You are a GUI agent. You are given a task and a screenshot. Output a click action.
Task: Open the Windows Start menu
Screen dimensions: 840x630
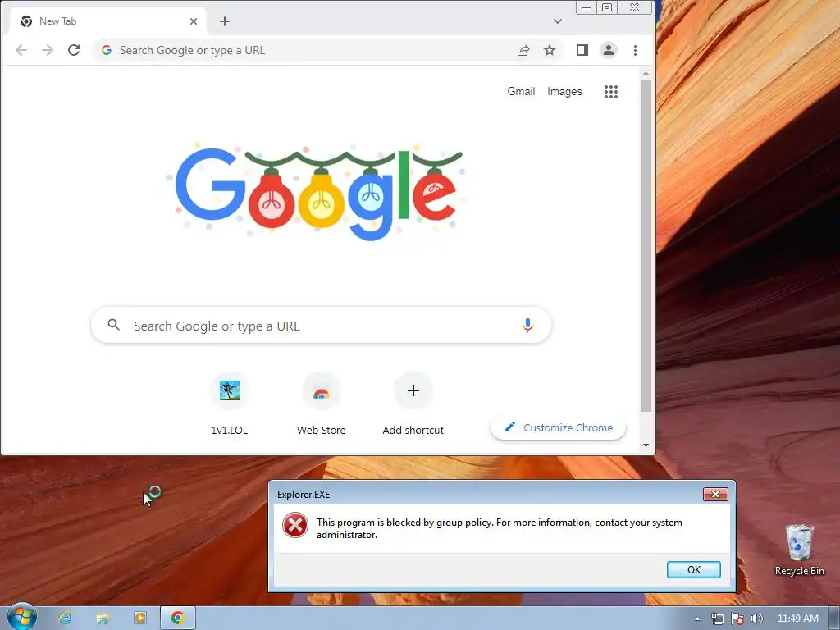point(22,617)
